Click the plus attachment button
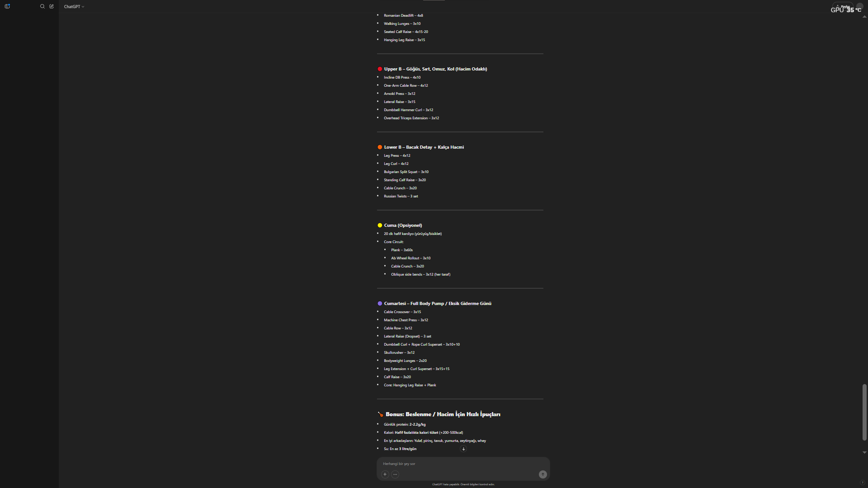This screenshot has width=868, height=488. pyautogui.click(x=385, y=474)
